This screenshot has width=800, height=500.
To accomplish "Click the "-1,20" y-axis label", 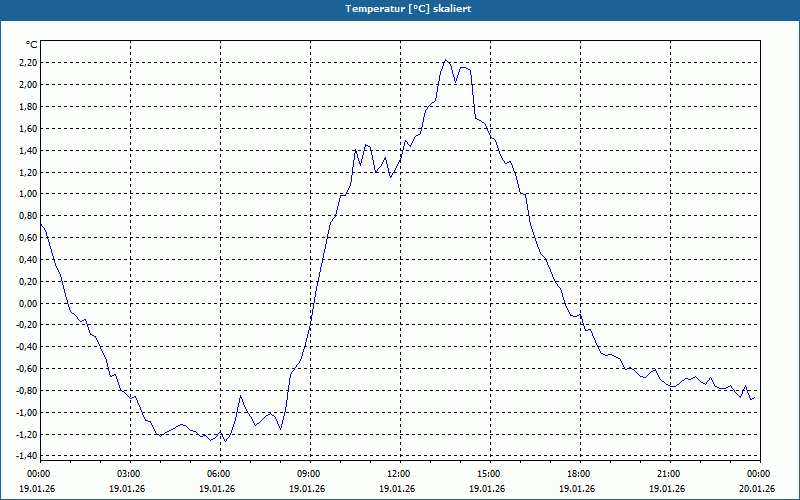I will pyautogui.click(x=27, y=435).
